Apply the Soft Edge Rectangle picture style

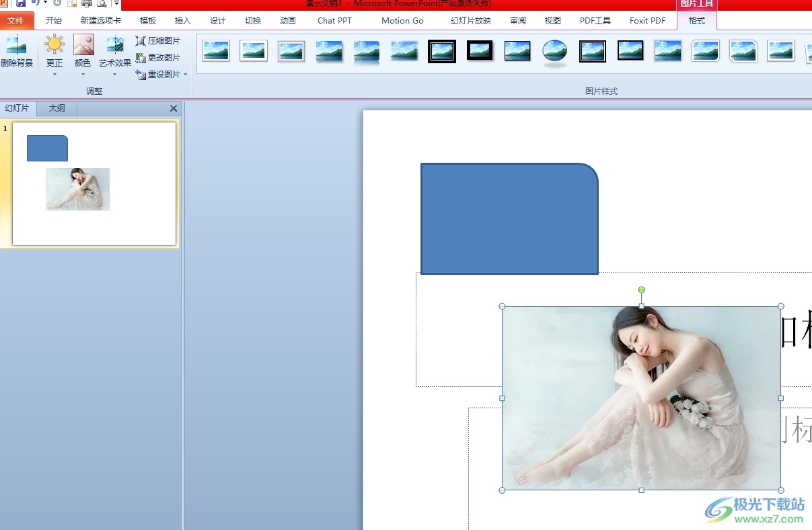(x=404, y=50)
